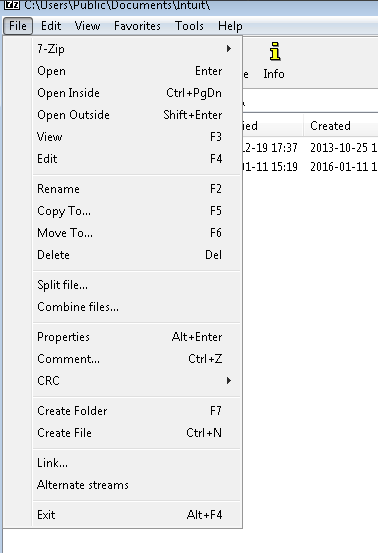Expand the 7-Zip submenu arrow
378x553 pixels.
229,49
